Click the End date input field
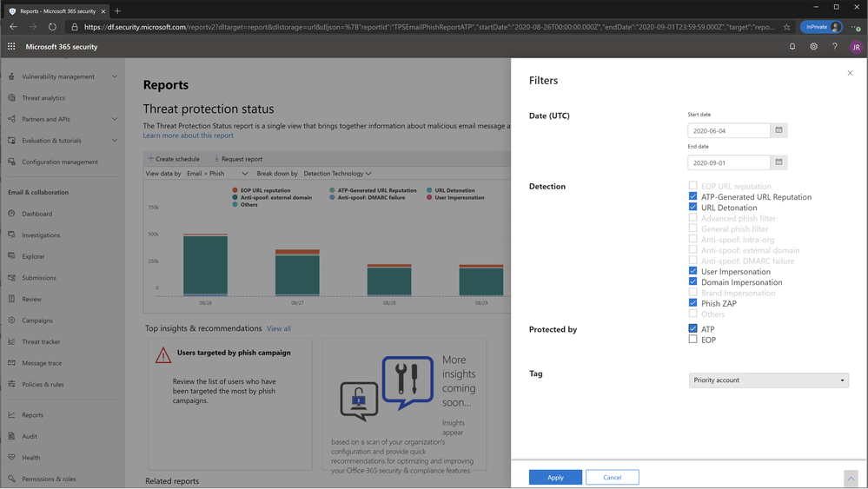 tap(728, 162)
